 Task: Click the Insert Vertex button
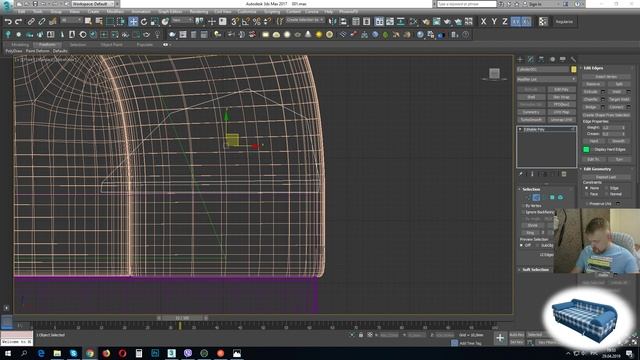click(x=606, y=77)
